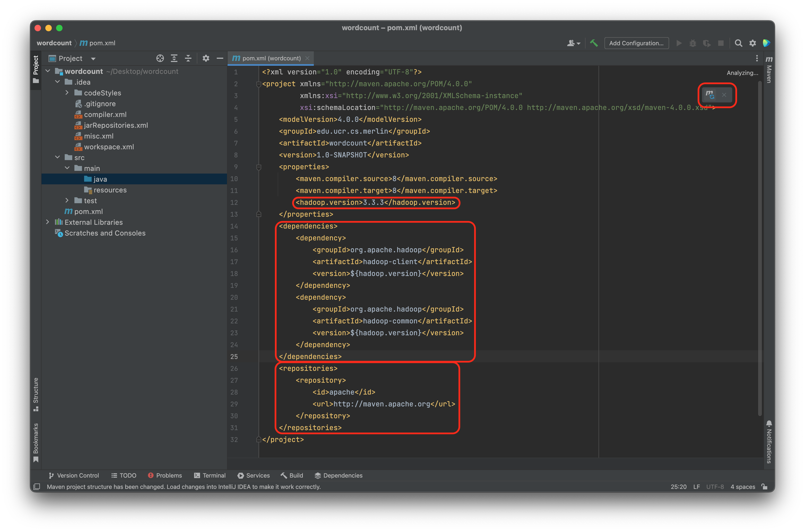Open the Terminal tool tab
Image resolution: width=805 pixels, height=532 pixels.
209,475
